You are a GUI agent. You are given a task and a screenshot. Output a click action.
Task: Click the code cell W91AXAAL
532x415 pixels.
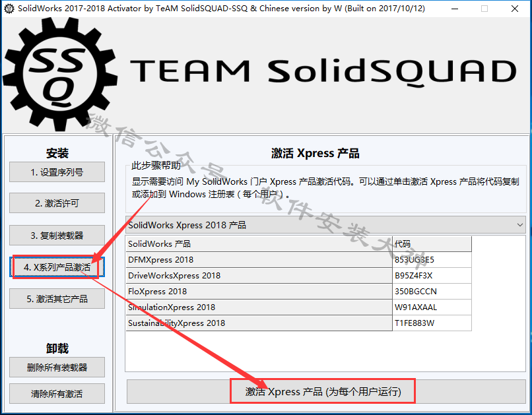click(432, 307)
